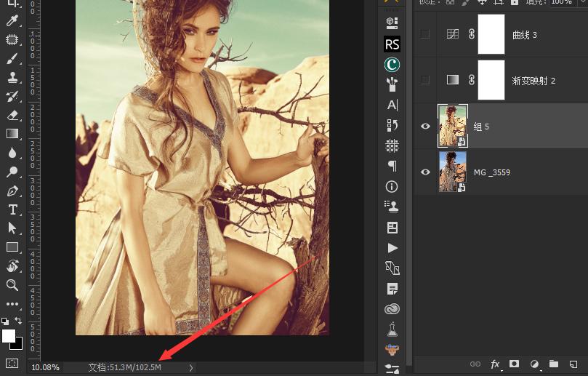The image size is (588, 376).
Task: Select the Zoom magnifier tool
Action: 12,284
